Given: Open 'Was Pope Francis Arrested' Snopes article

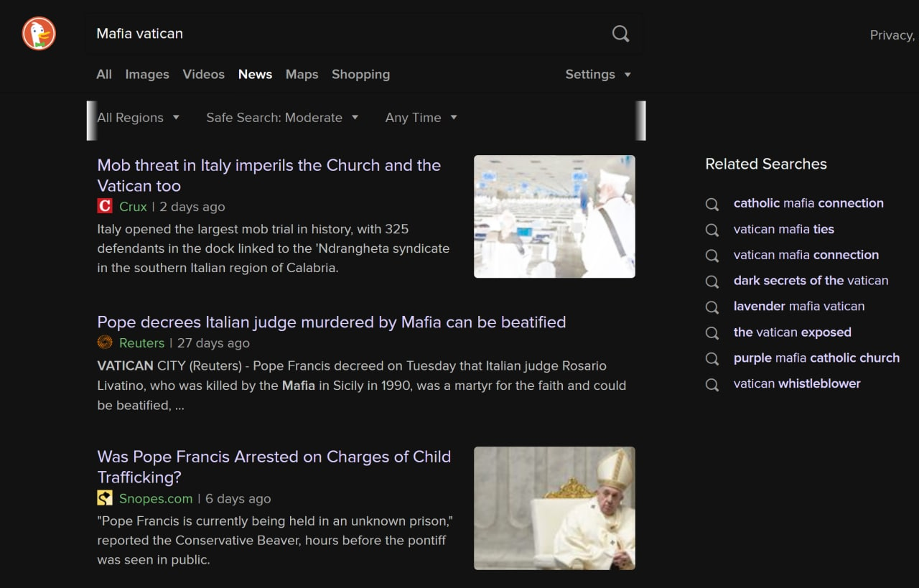Looking at the screenshot, I should (x=274, y=467).
